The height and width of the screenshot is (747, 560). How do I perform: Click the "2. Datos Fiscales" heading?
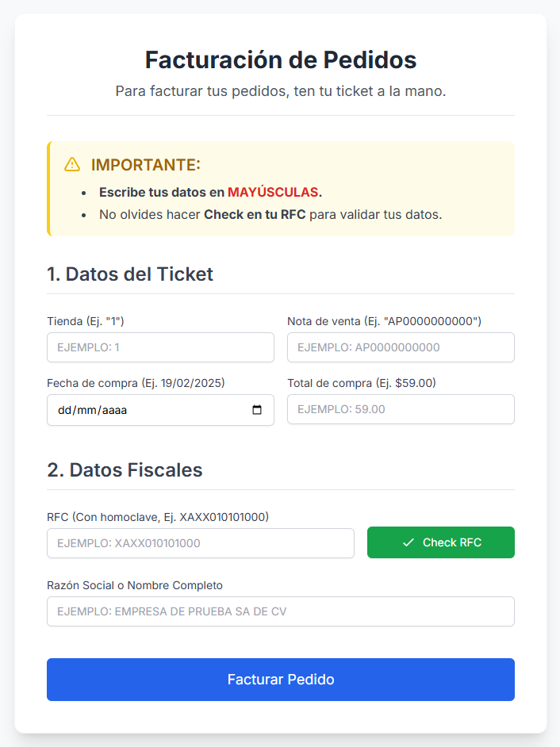coord(125,469)
